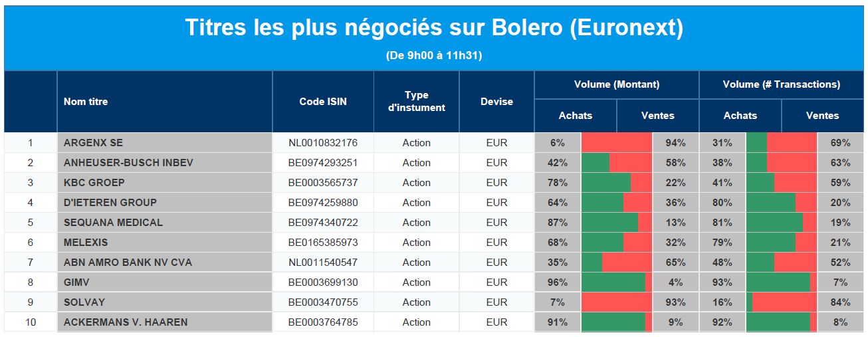Click the Volume (# Transactions) header
This screenshot has width=868, height=337.
click(782, 84)
